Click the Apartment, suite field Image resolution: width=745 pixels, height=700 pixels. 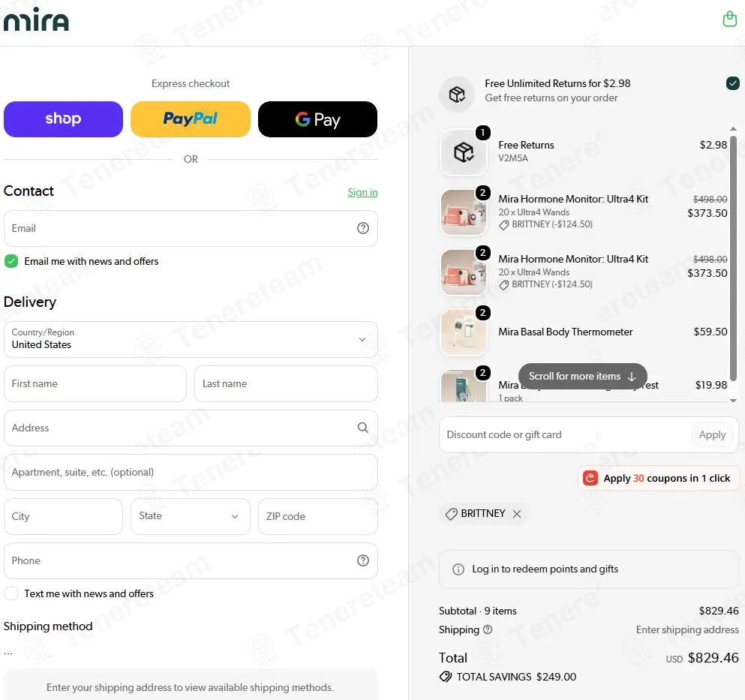pos(191,473)
